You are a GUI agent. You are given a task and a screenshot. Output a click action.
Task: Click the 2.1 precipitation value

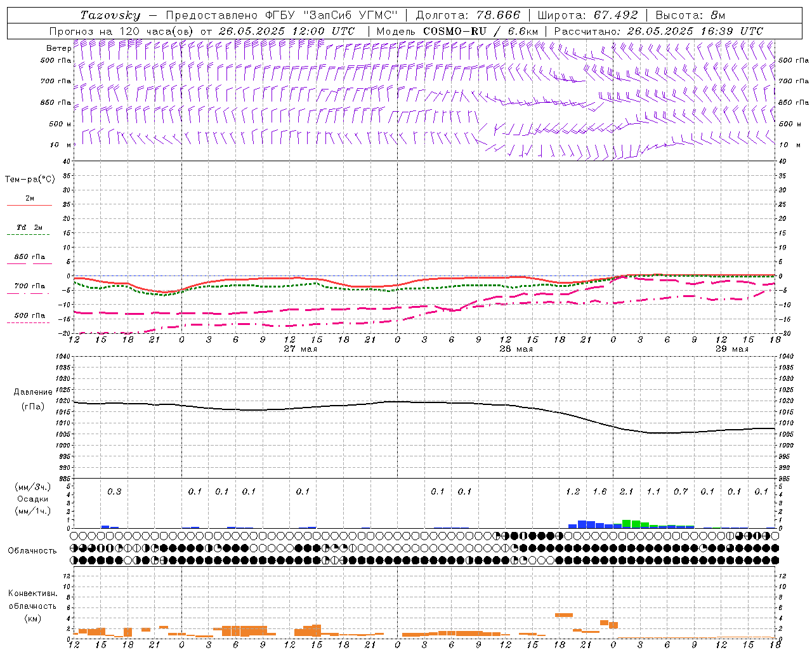pyautogui.click(x=627, y=492)
